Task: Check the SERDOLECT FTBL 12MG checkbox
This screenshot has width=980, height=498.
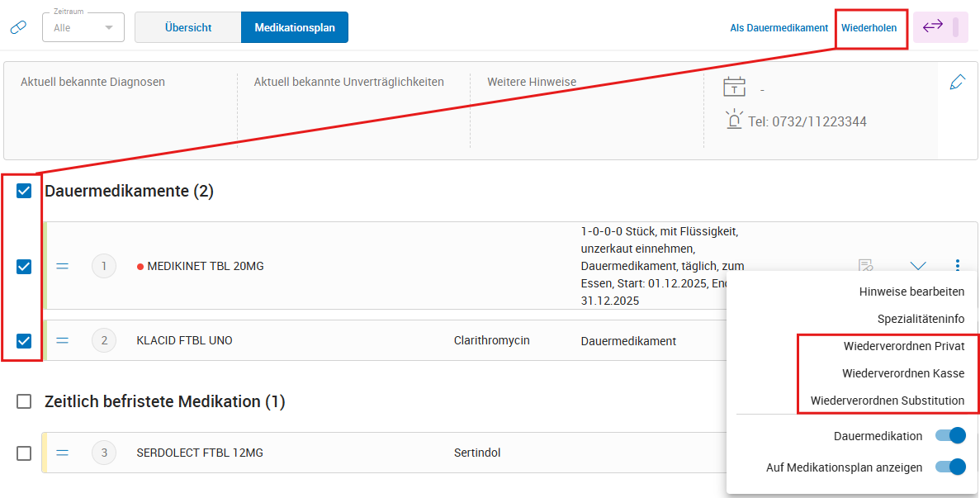Action: [24, 453]
